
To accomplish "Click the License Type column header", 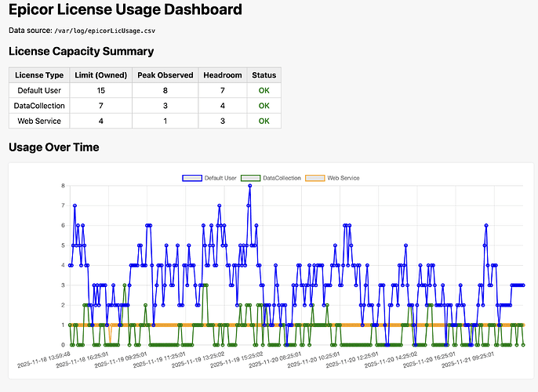I will [39, 75].
